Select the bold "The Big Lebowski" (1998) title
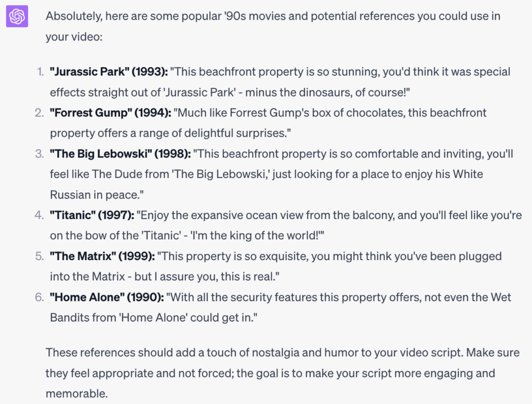The image size is (532, 404). (120, 154)
